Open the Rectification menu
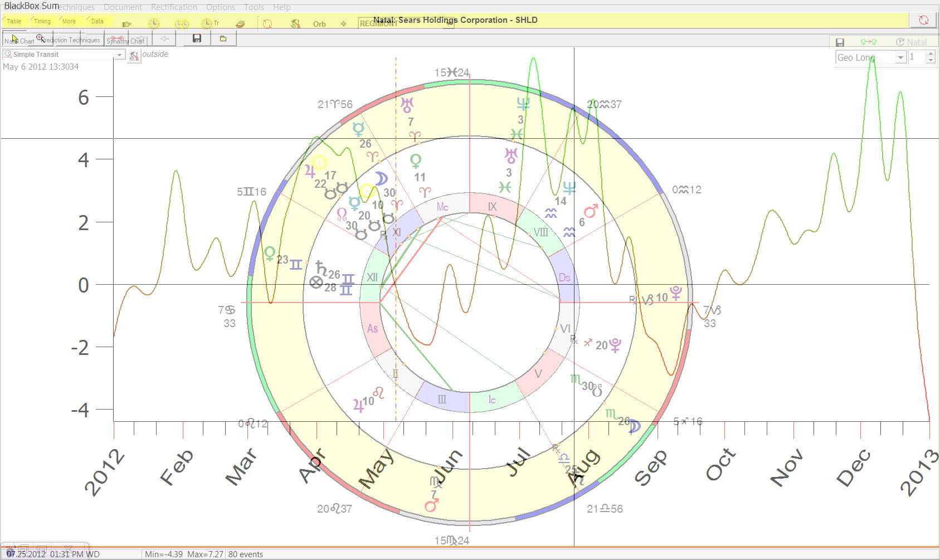This screenshot has height=560, width=940. [x=174, y=7]
